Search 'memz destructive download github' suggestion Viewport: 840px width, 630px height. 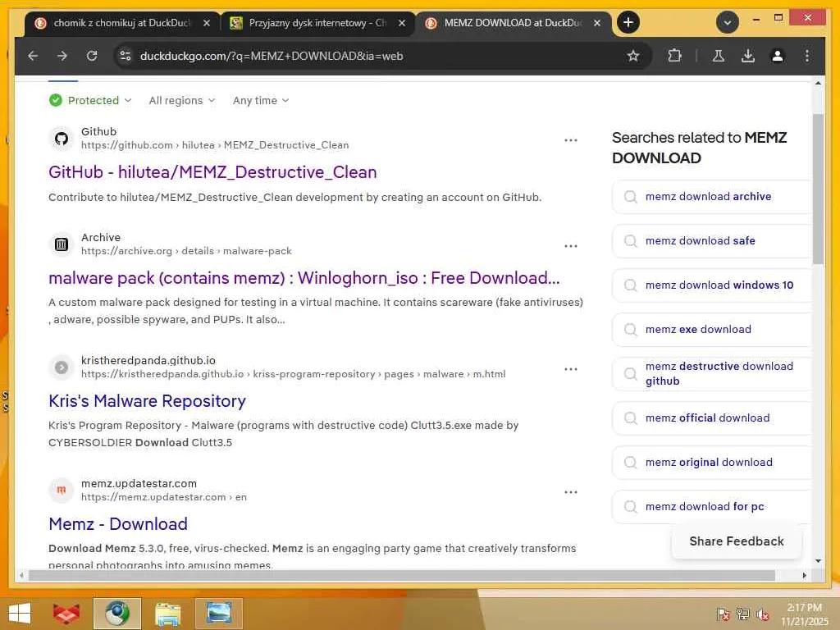[x=711, y=374]
